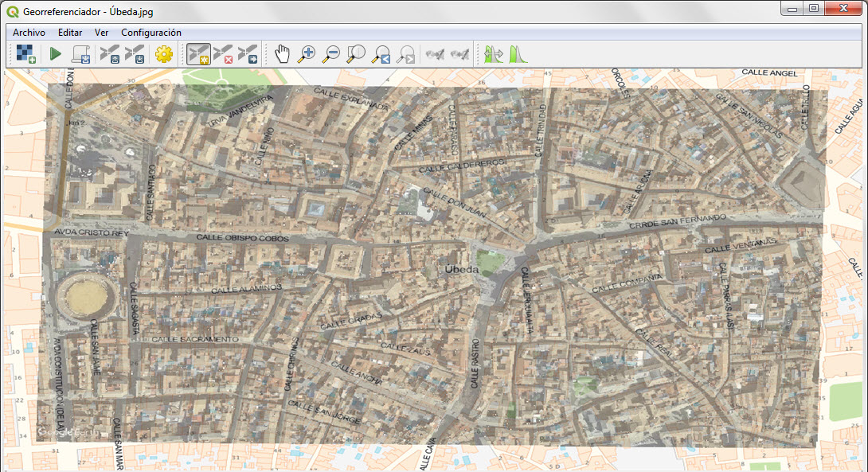
Task: Click the CALLE GRADAS label
Action: pyautogui.click(x=351, y=321)
